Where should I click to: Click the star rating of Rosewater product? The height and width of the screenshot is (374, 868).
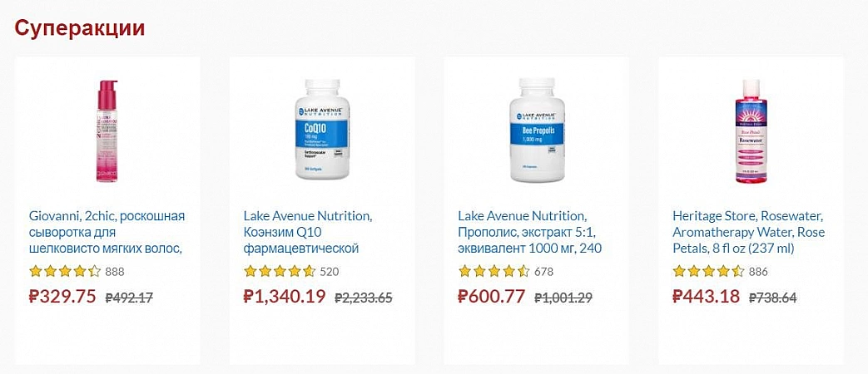click(x=708, y=271)
